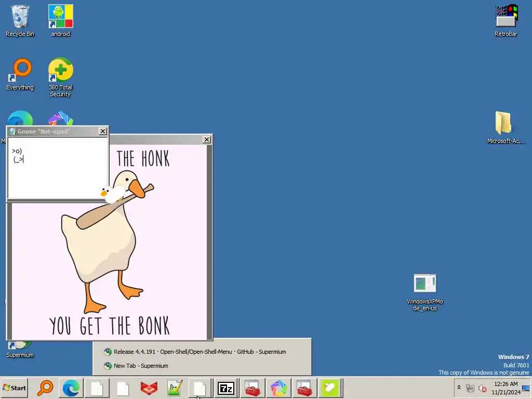
Task: Click the goose icon on green taskbar button
Action: tap(330, 388)
